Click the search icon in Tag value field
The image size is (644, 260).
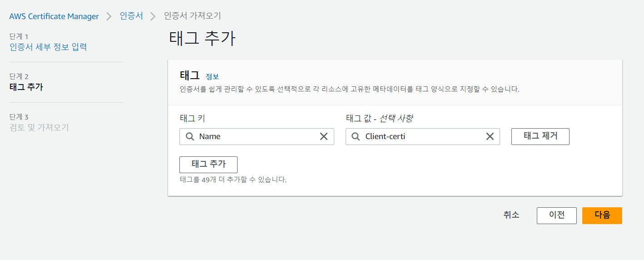tap(357, 136)
